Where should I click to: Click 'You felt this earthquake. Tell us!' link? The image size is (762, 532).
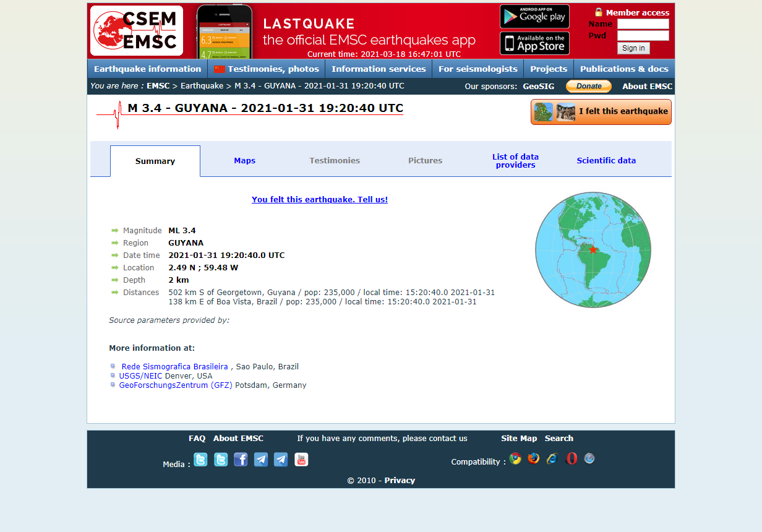tap(319, 199)
